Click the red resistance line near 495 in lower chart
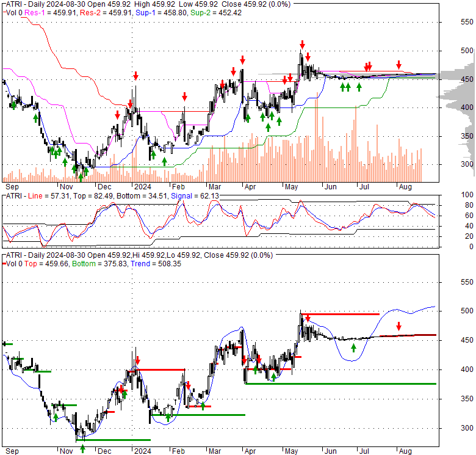The width and height of the screenshot is (476, 455). coord(340,314)
